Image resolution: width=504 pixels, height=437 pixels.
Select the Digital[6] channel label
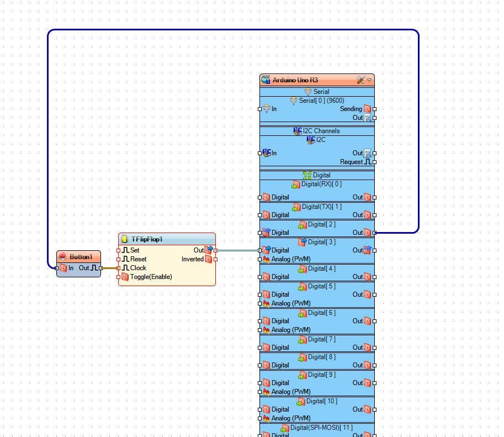(322, 313)
